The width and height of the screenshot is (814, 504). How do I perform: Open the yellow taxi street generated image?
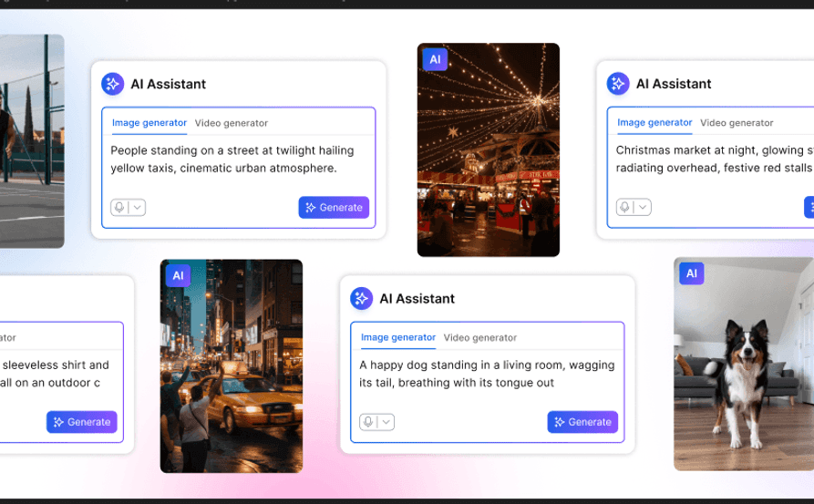click(x=232, y=366)
